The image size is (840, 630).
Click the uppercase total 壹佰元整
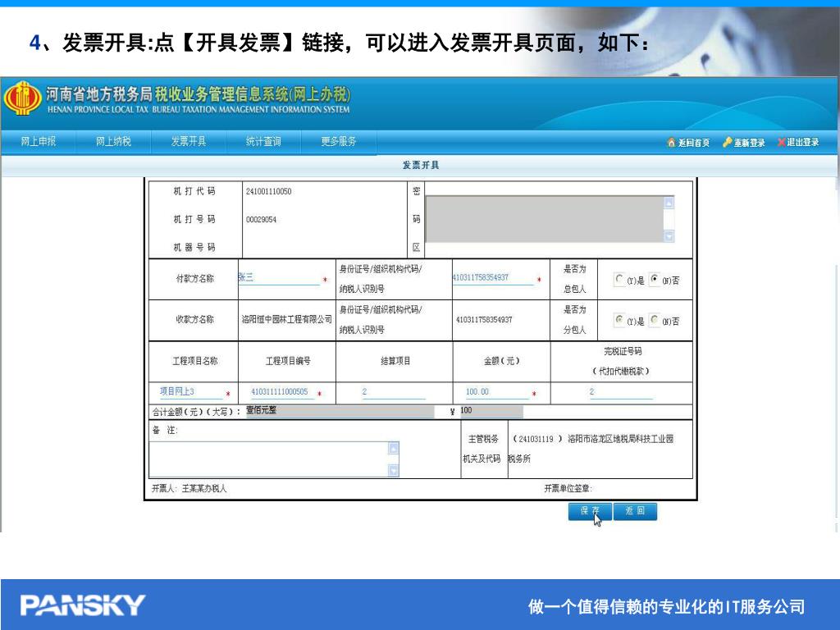262,410
